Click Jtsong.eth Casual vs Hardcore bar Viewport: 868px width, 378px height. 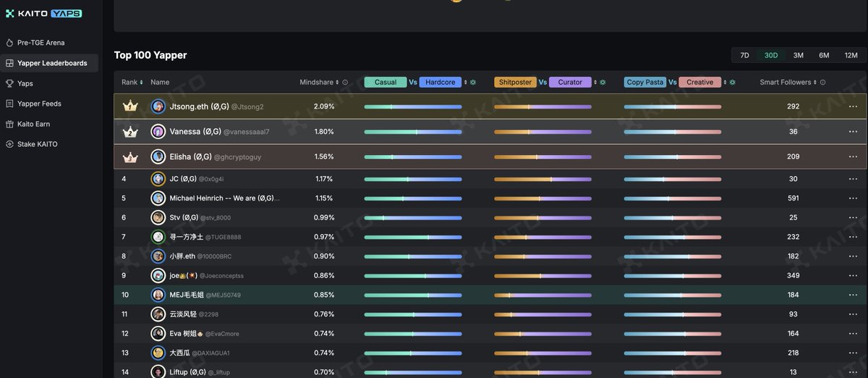(x=413, y=106)
